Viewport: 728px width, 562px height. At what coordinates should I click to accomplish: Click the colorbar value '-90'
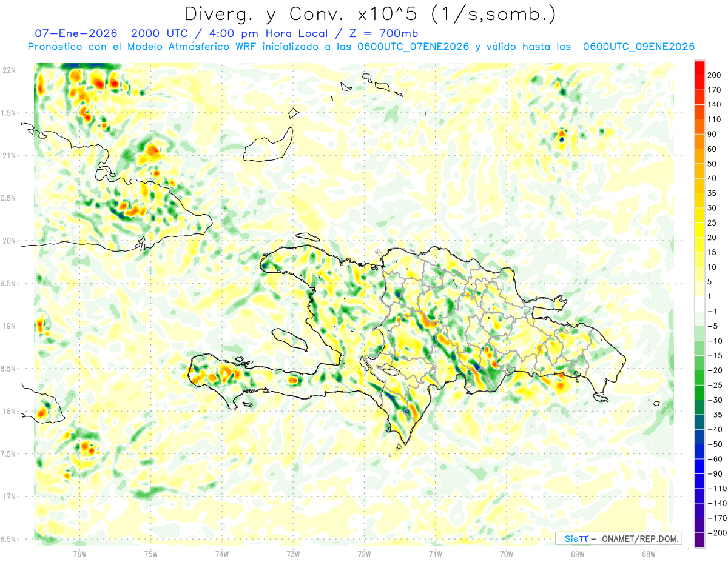pos(715,474)
